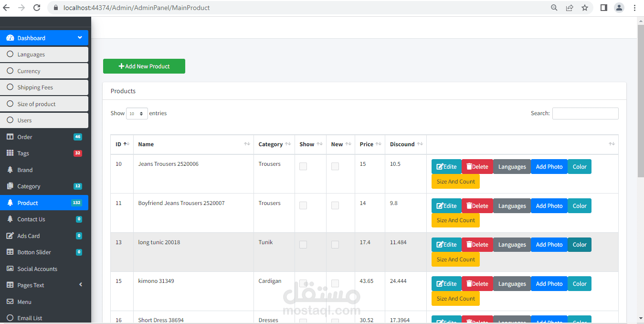Open Shipping Fees in the sidebar
Screen dimensions: 644x324
44,87
